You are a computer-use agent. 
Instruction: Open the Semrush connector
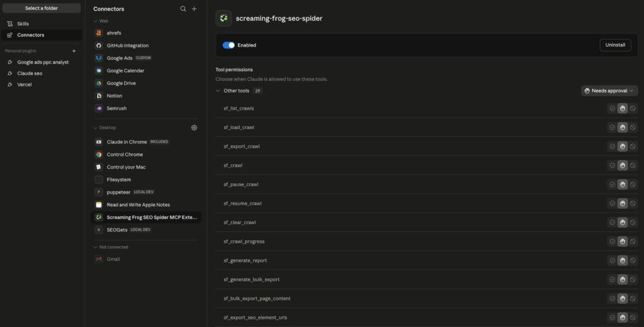[146, 108]
